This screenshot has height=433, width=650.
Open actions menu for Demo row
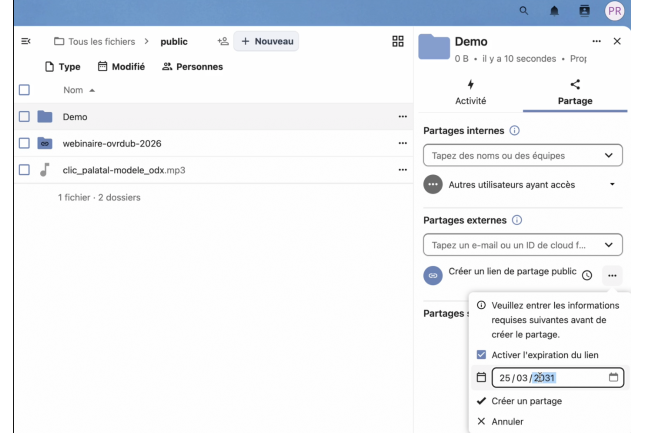pyautogui.click(x=403, y=117)
